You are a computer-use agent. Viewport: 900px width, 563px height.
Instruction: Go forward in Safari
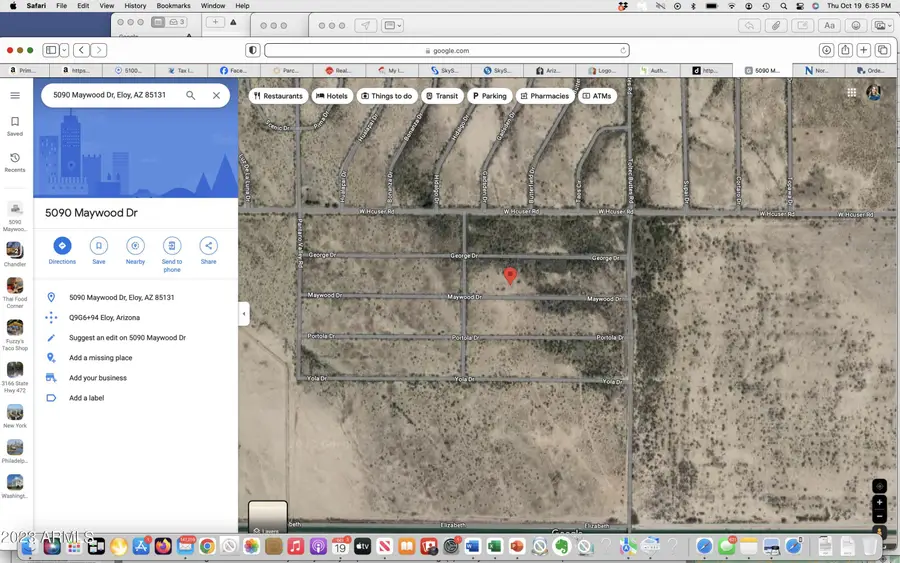click(99, 50)
